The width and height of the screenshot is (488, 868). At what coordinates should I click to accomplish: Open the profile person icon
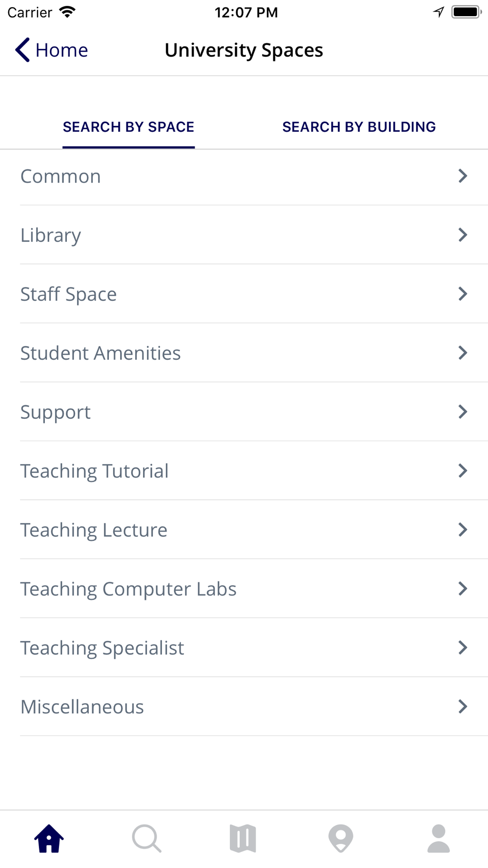click(438, 839)
